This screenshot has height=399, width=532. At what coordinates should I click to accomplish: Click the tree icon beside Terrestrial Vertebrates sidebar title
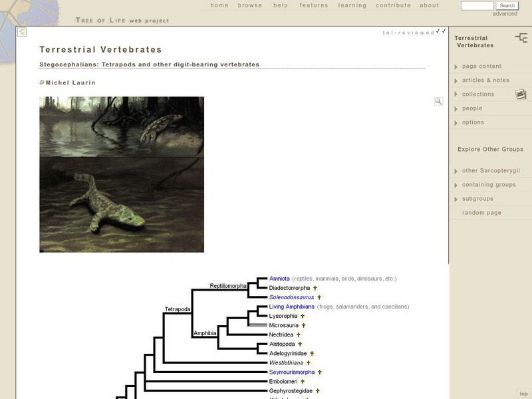(521, 39)
